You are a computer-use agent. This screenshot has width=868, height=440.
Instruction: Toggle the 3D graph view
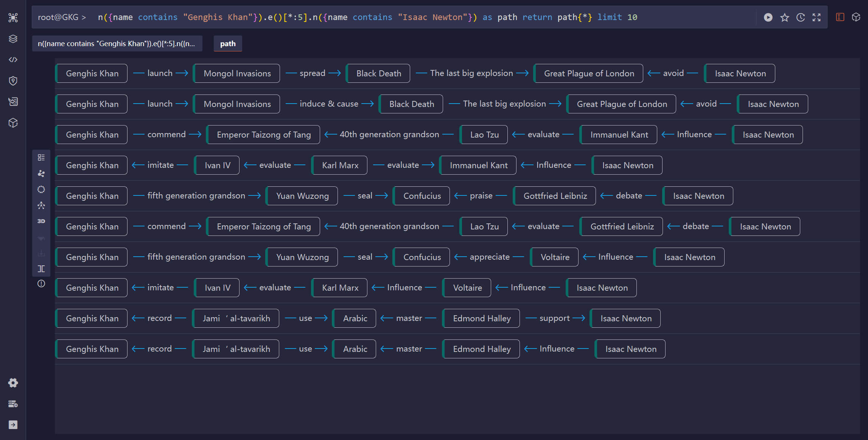point(41,221)
